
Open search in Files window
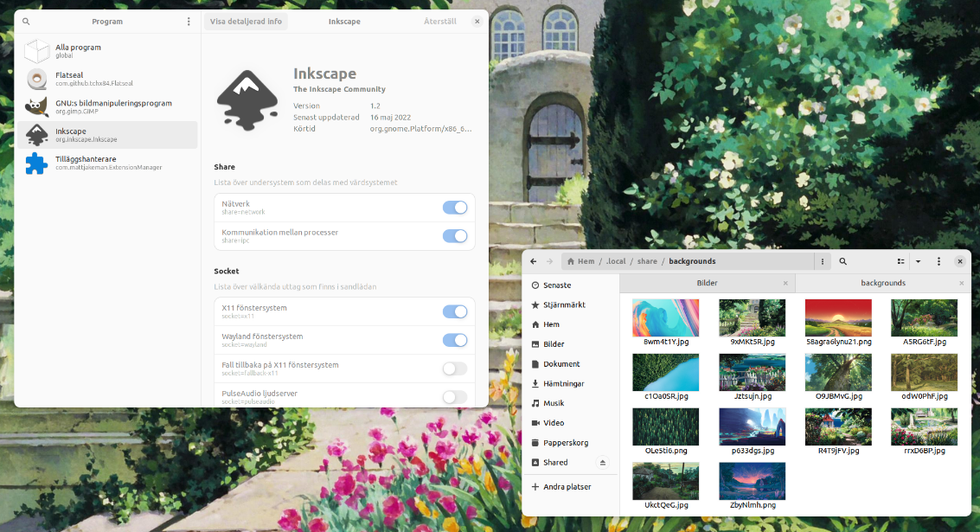tap(842, 261)
